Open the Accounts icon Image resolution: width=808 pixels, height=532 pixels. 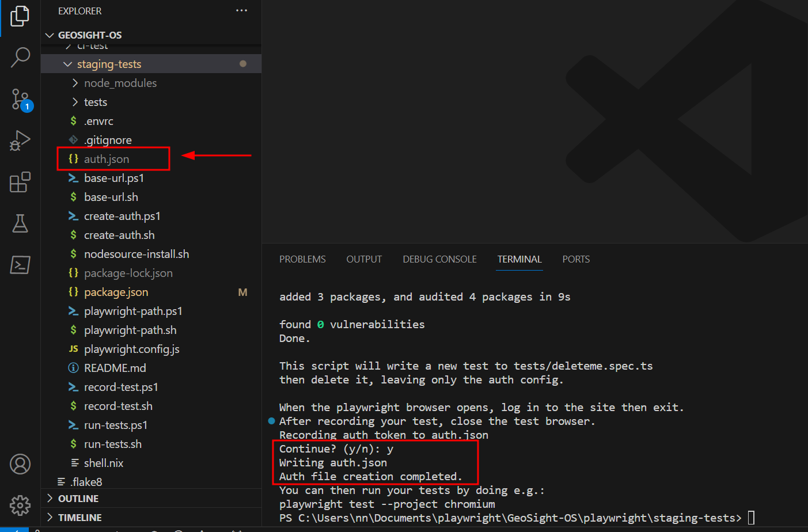click(20, 464)
